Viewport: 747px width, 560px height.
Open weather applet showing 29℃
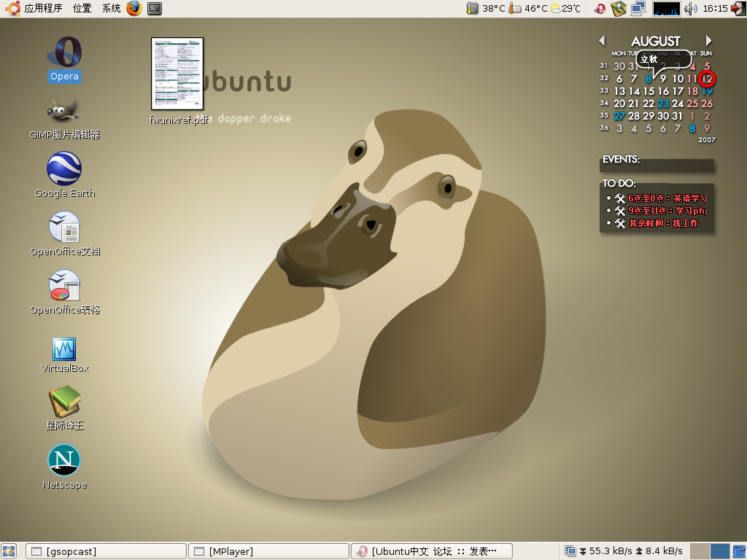[566, 8]
